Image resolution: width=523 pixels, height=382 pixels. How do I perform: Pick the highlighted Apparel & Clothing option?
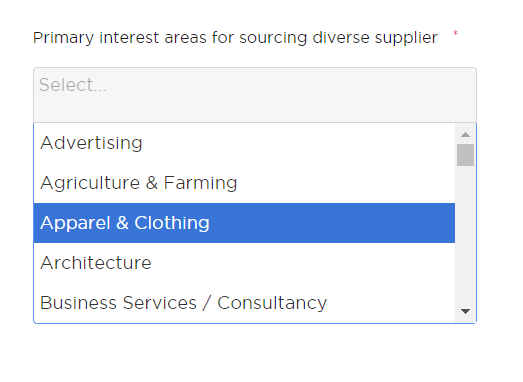tap(244, 223)
